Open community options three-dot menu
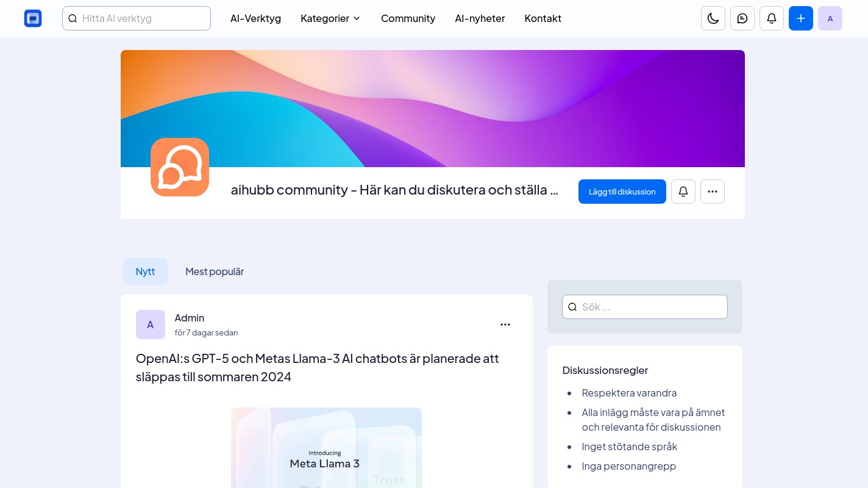 coord(713,192)
